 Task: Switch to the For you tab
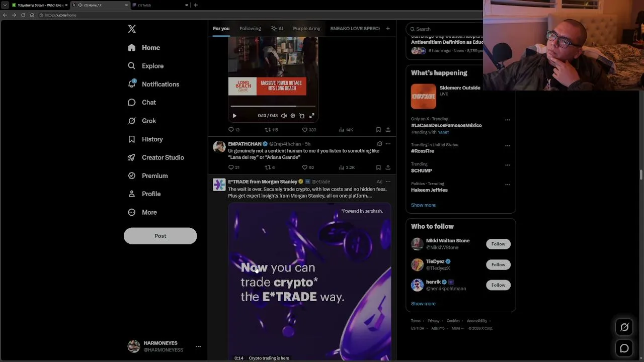221,29
